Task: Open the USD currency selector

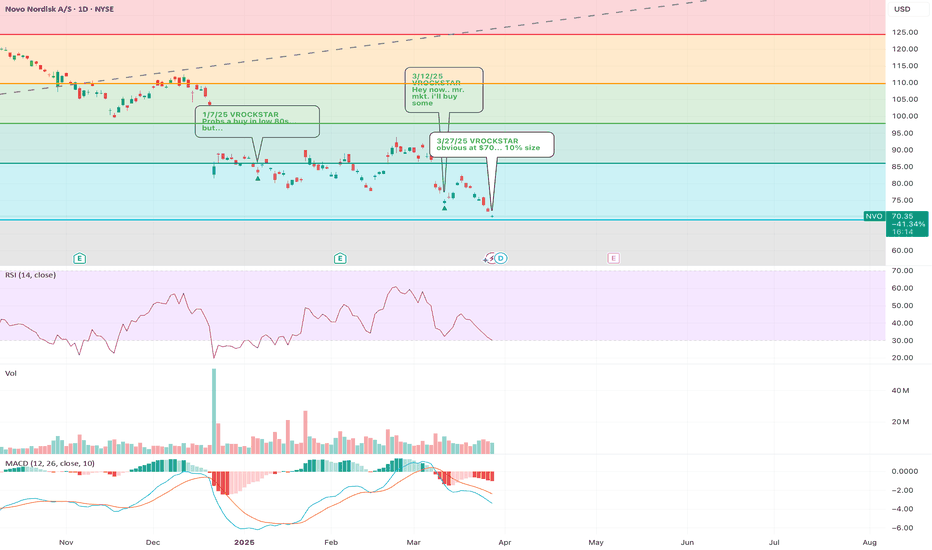Action: pyautogui.click(x=903, y=9)
